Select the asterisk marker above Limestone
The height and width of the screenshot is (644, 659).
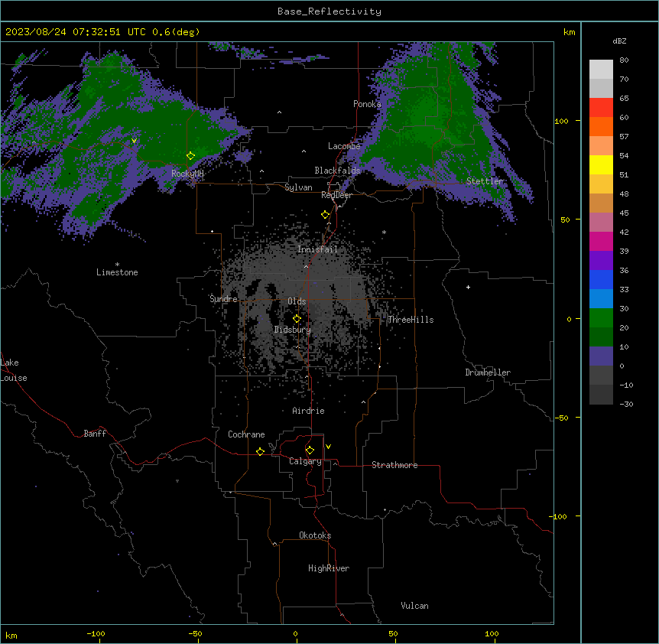117,265
